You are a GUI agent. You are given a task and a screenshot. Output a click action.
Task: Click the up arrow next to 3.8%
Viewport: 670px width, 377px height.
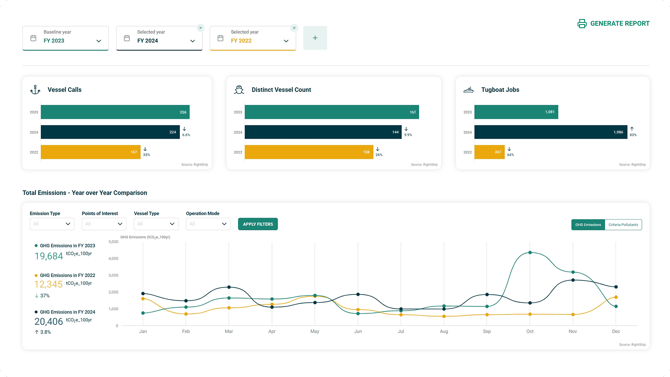click(36, 332)
